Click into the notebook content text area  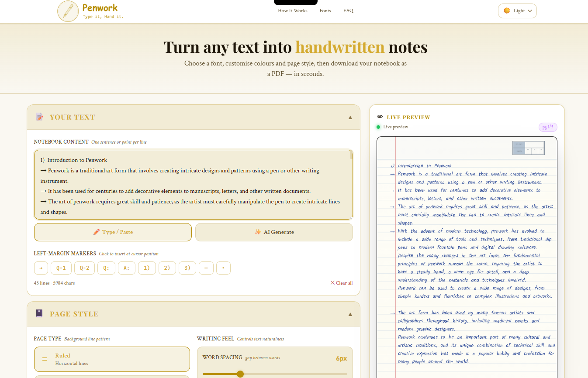pos(194,185)
